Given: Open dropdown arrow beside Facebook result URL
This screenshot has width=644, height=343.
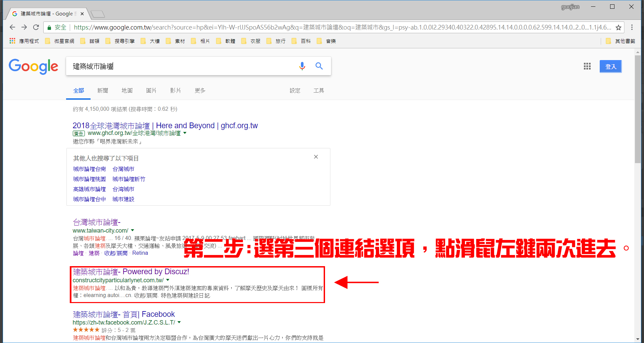Looking at the screenshot, I should [x=179, y=322].
